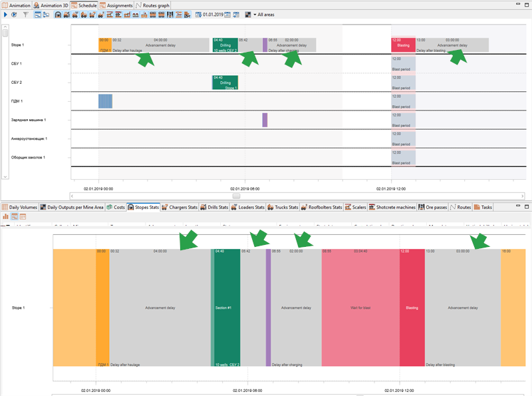Open Daily Outputs per Mine Area tab
The width and height of the screenshot is (532, 396).
[72, 207]
